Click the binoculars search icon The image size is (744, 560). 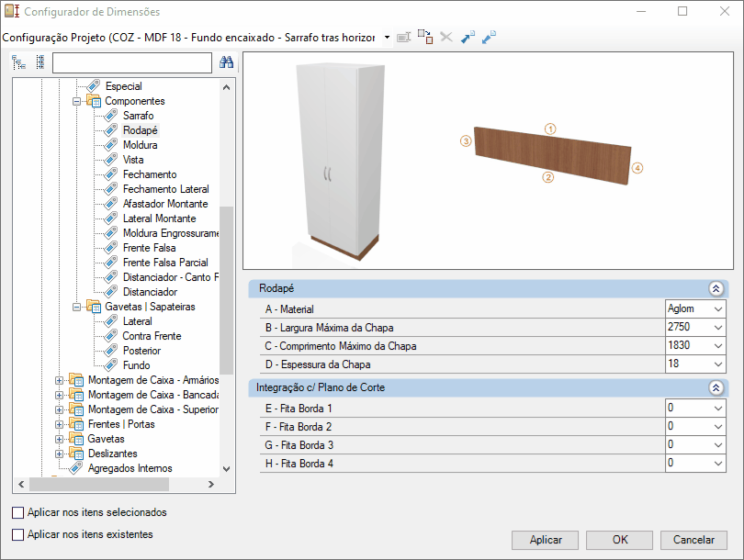click(x=226, y=62)
